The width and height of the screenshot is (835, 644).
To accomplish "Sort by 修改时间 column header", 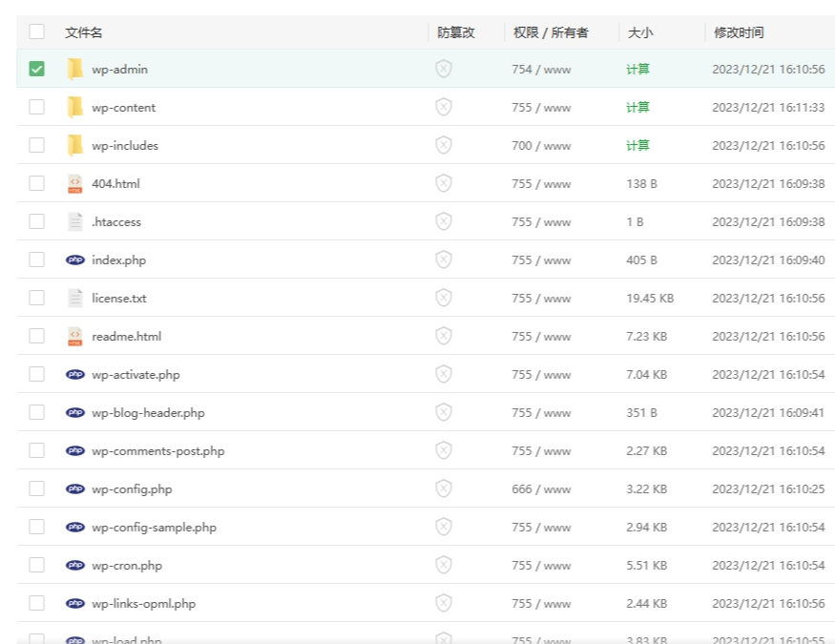I will (739, 32).
